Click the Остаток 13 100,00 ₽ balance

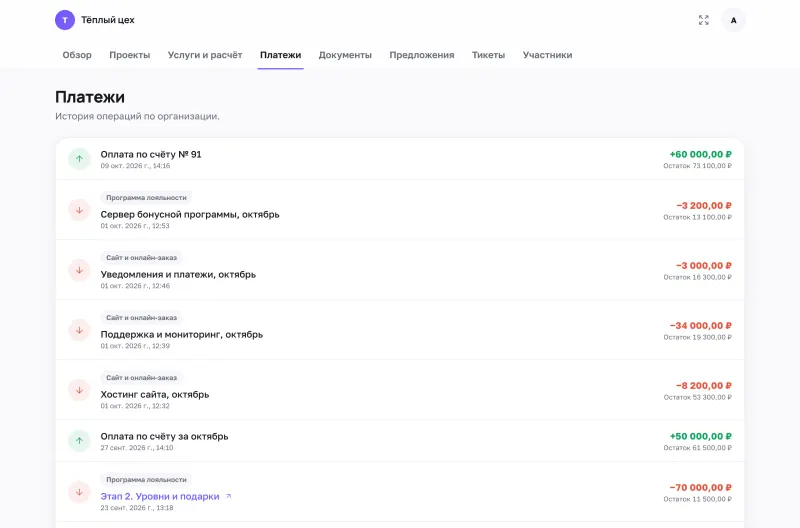click(697, 217)
